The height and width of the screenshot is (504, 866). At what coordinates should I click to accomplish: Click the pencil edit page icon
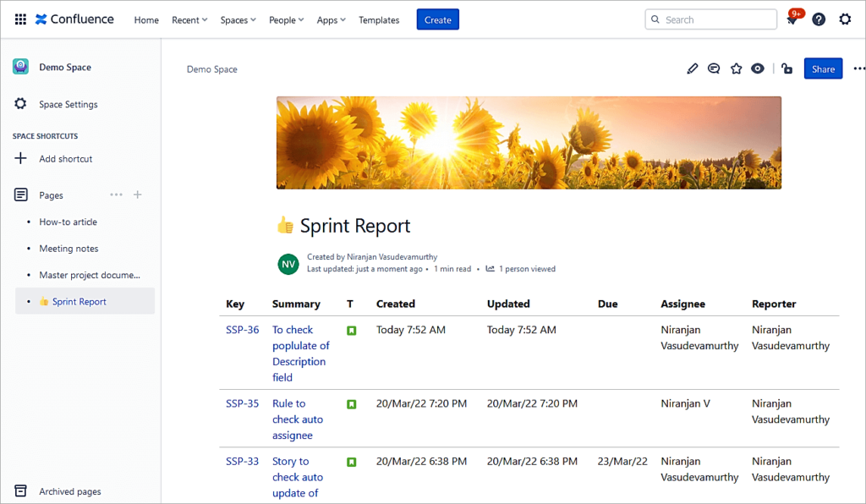(693, 68)
